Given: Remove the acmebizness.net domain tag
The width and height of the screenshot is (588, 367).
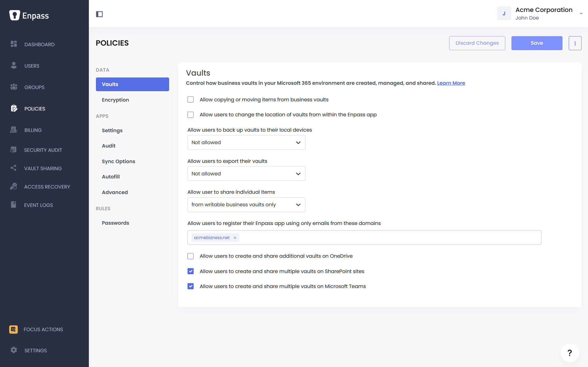Looking at the screenshot, I should [x=235, y=238].
